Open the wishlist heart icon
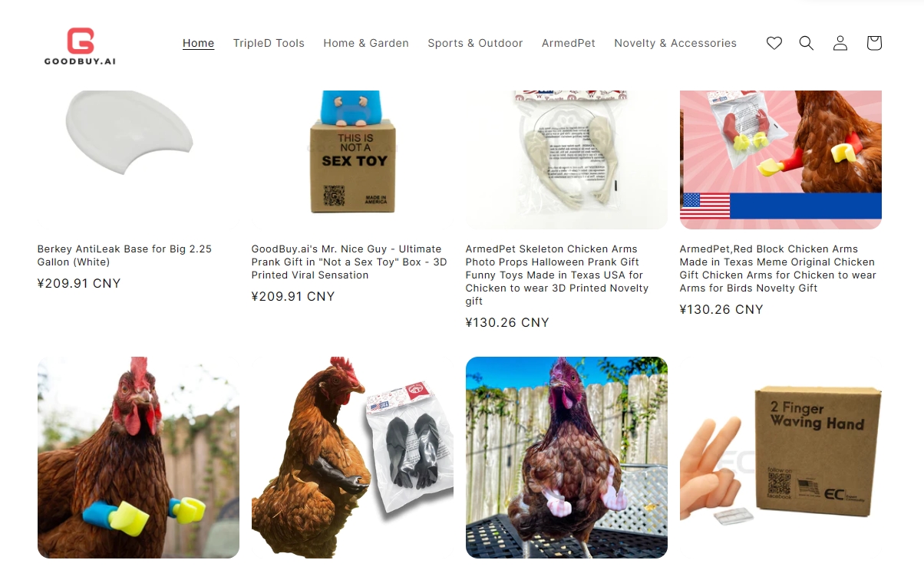Viewport: 924px width, 570px height. pos(774,43)
